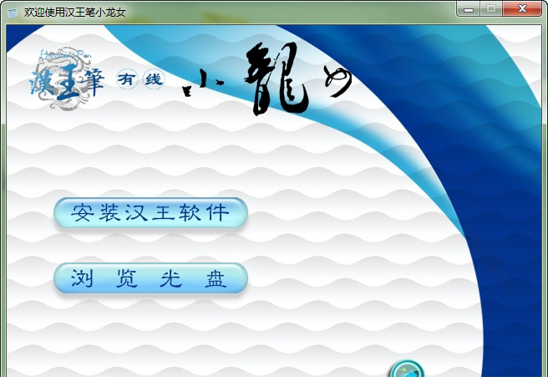Click the 漢王筆 dragon logo

(x=66, y=79)
